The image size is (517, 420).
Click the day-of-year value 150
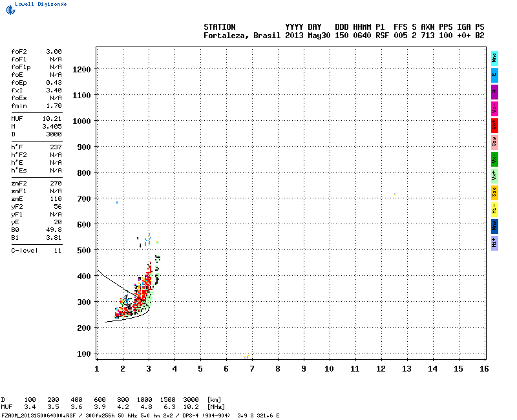[342, 36]
